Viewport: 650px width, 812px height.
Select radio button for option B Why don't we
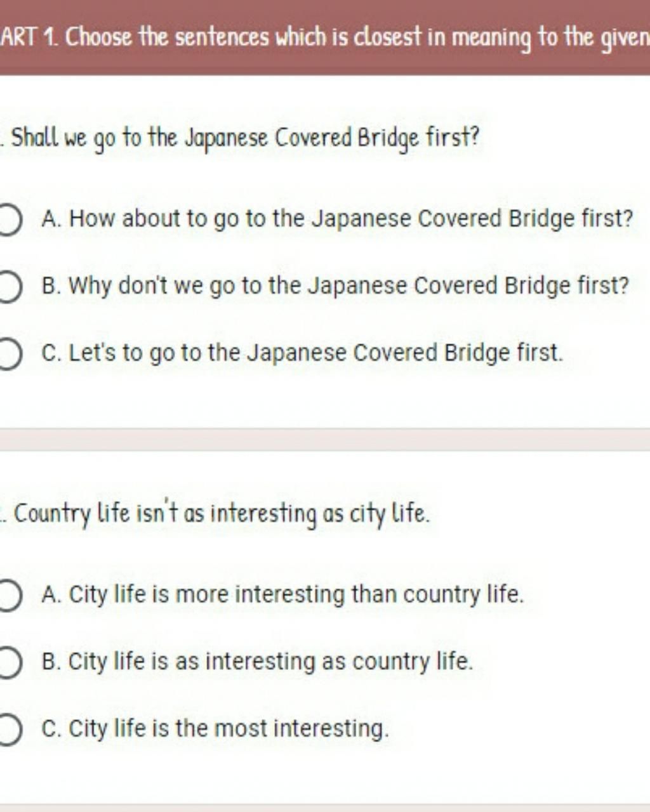pyautogui.click(x=9, y=287)
